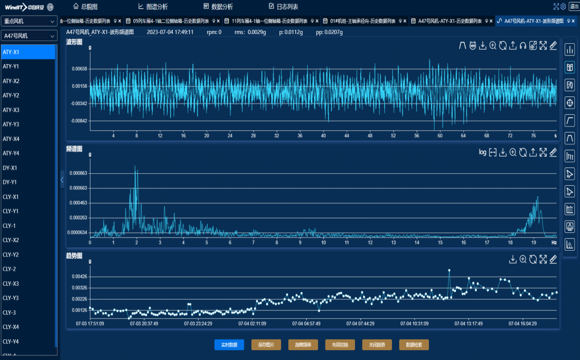
Task: Select measuring point CLY-1
Action: pos(28,226)
